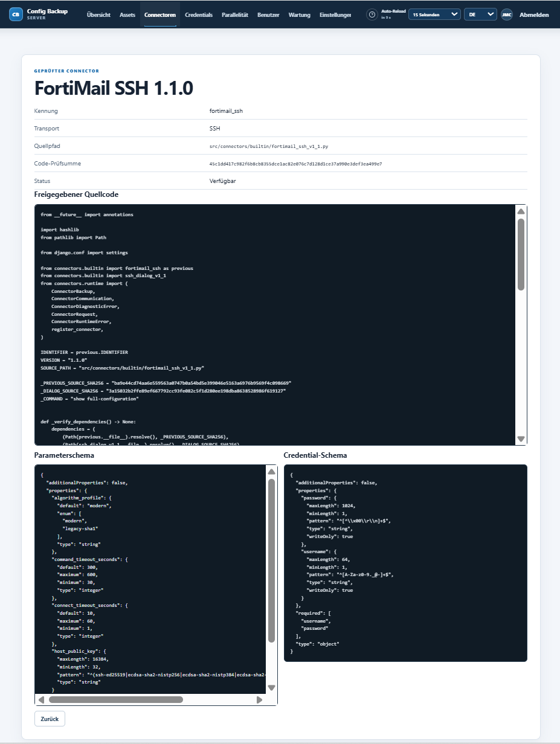Click the Config Backup CB logo icon
This screenshot has height=744, width=560.
point(16,14)
